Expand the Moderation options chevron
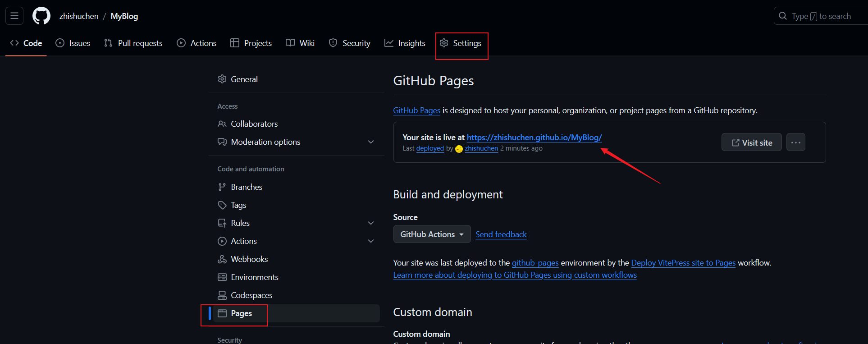This screenshot has width=868, height=344. tap(371, 142)
